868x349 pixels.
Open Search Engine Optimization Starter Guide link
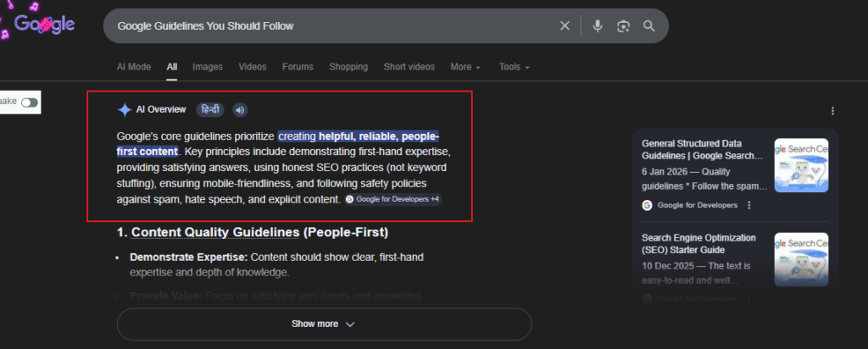point(698,244)
